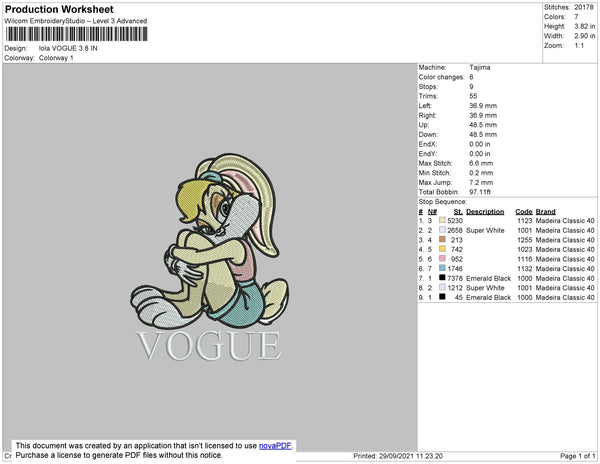Click Super White description in row 2
This screenshot has width=600, height=464.
[485, 230]
